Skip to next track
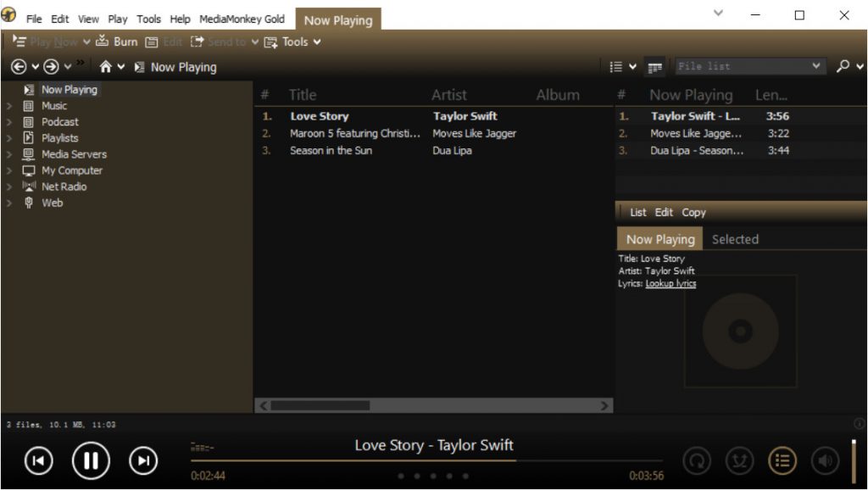The image size is (868, 490). tap(143, 460)
